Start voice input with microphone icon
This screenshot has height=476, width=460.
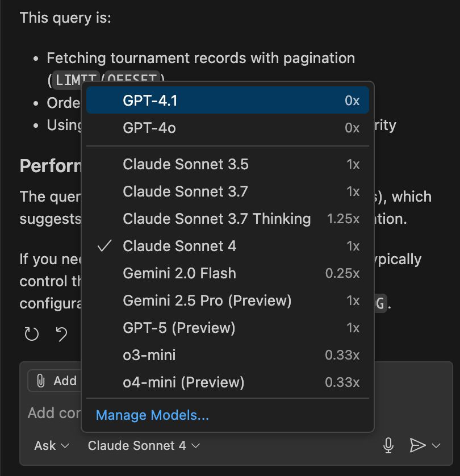tap(388, 446)
